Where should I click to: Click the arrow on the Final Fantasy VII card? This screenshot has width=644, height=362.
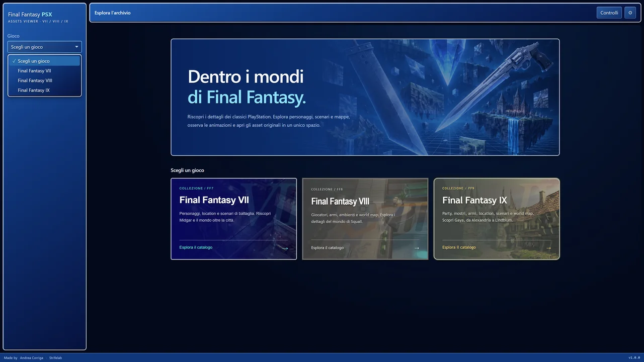click(x=285, y=248)
